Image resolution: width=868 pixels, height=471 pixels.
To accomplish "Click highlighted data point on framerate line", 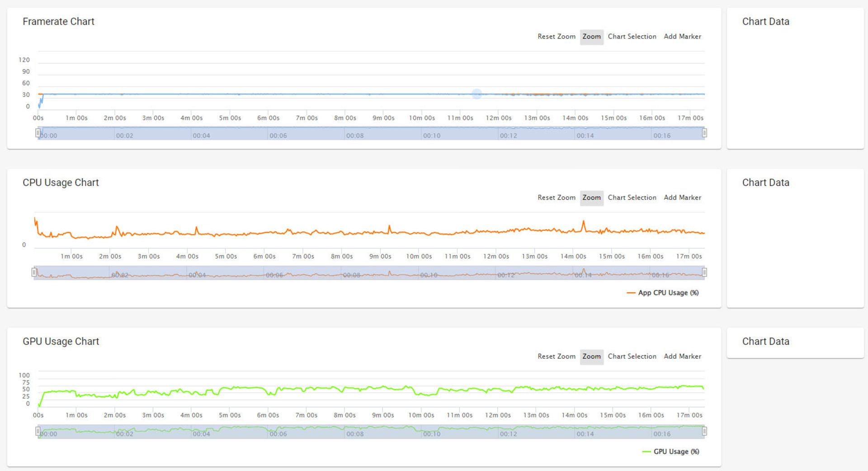I will (476, 94).
